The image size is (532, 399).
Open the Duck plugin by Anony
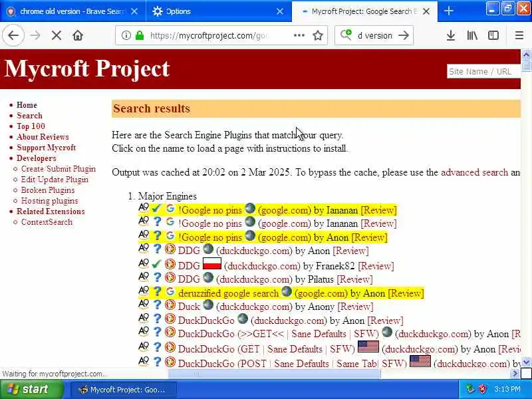click(190, 307)
